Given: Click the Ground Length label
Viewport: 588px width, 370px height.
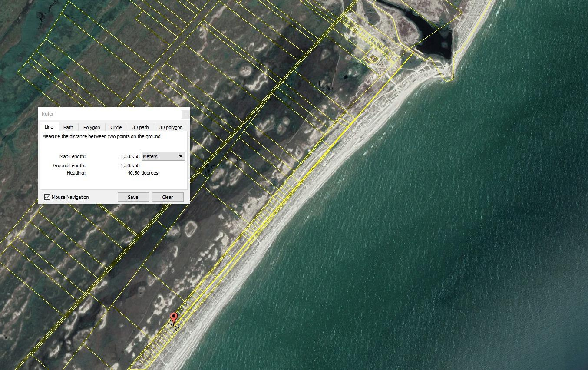Looking at the screenshot, I should pos(69,165).
